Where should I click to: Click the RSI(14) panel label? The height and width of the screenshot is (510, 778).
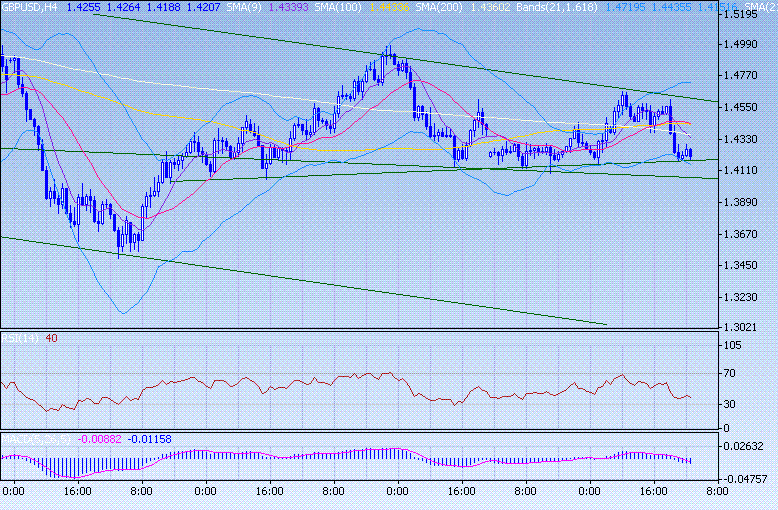click(20, 338)
